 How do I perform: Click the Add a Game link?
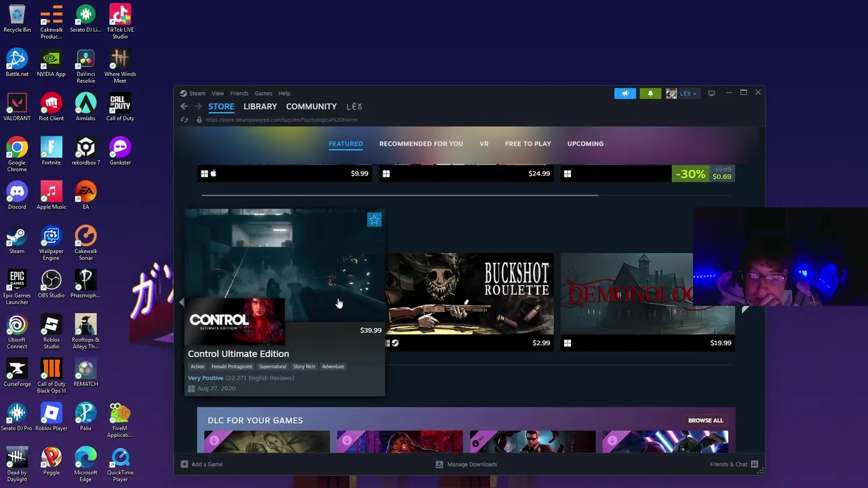coord(207,464)
